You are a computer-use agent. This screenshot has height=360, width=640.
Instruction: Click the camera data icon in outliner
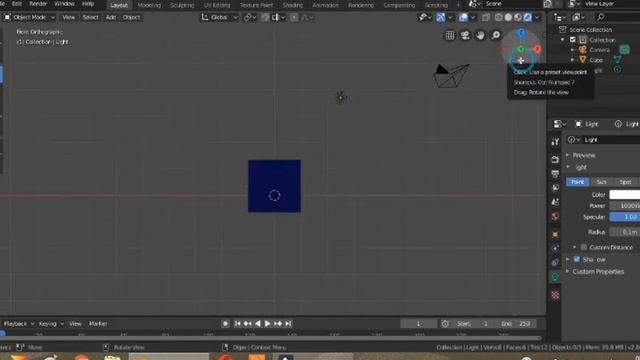point(624,50)
